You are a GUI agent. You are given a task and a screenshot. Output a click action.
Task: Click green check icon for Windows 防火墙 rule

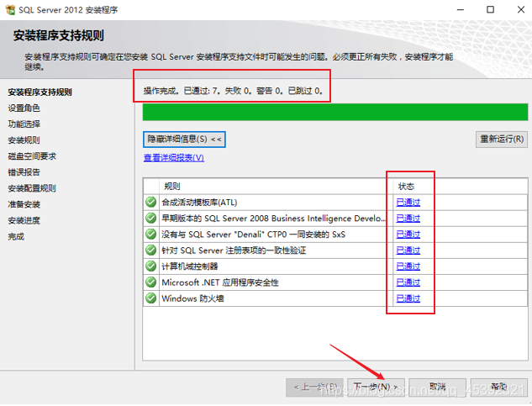point(150,298)
